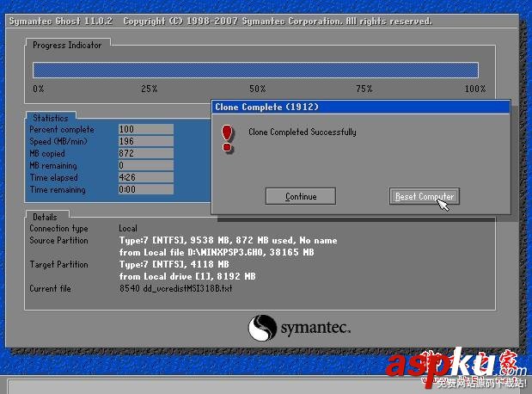Click the Clone Complete (1912) title bar
The width and height of the screenshot is (532, 394).
(x=361, y=107)
